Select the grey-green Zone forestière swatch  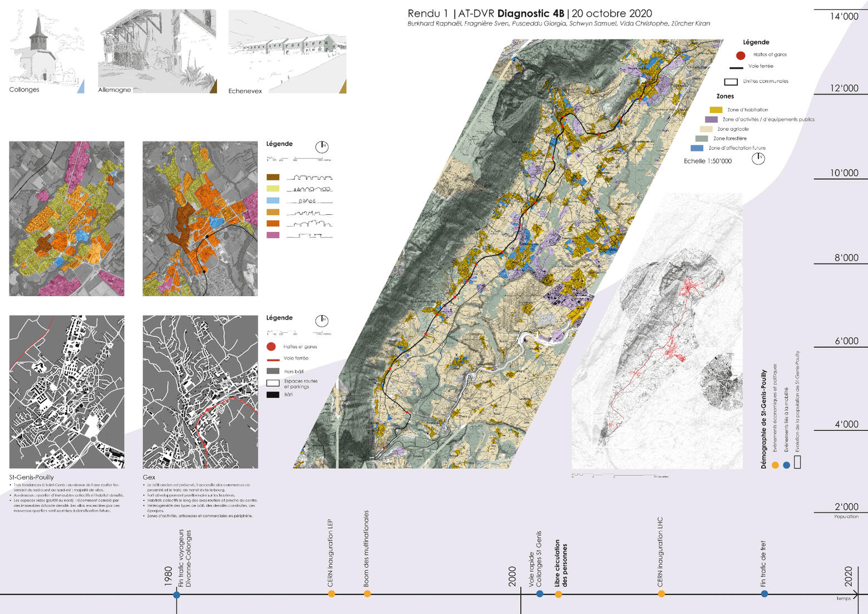(x=702, y=139)
